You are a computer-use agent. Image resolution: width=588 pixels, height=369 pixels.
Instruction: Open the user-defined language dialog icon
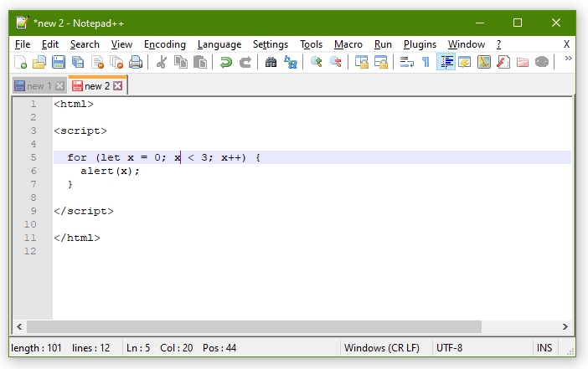tap(465, 62)
